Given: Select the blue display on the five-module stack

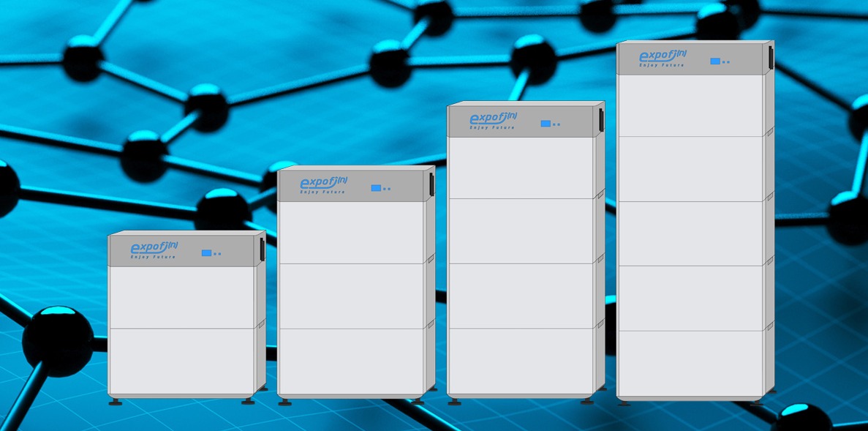Looking at the screenshot, I should click(715, 61).
